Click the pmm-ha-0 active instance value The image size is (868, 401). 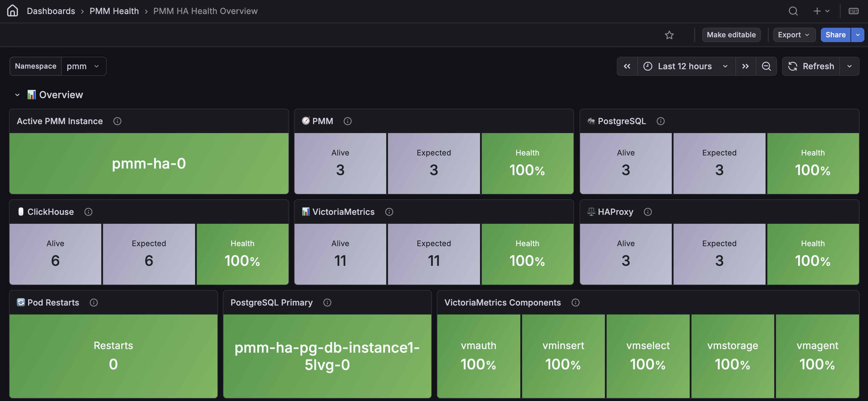[149, 163]
